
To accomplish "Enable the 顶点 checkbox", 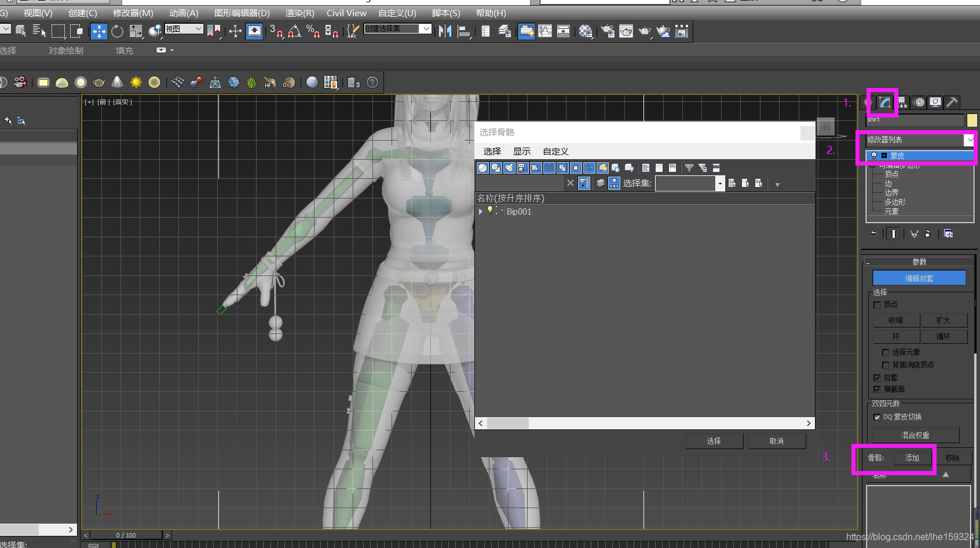I will coord(877,305).
